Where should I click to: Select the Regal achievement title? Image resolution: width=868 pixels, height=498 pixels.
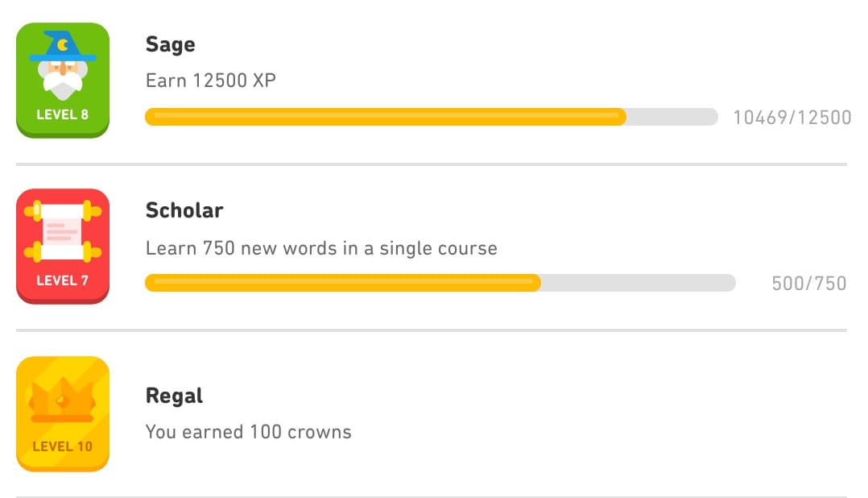point(174,396)
